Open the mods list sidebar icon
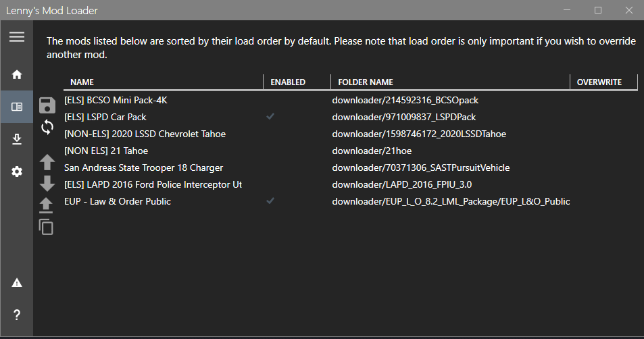This screenshot has width=644, height=339. pyautogui.click(x=17, y=107)
